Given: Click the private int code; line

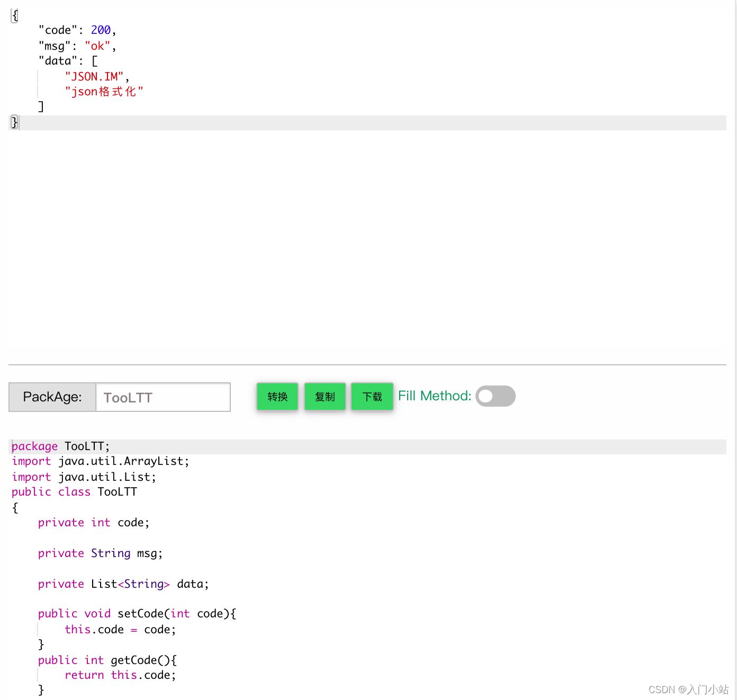Looking at the screenshot, I should point(94,523).
